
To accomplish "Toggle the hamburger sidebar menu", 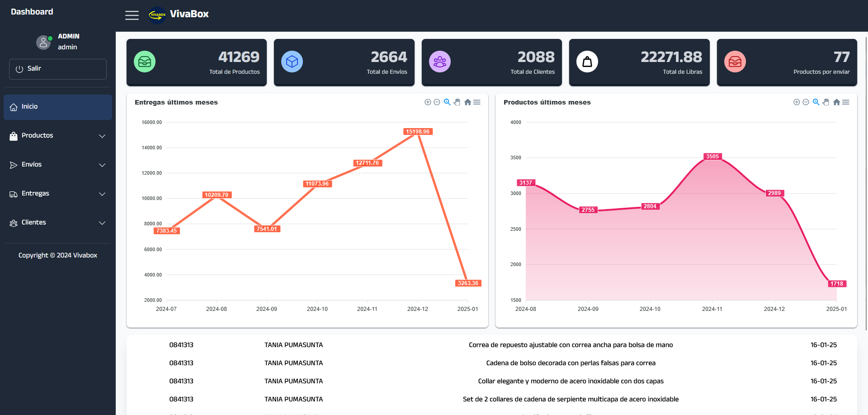I will (132, 15).
